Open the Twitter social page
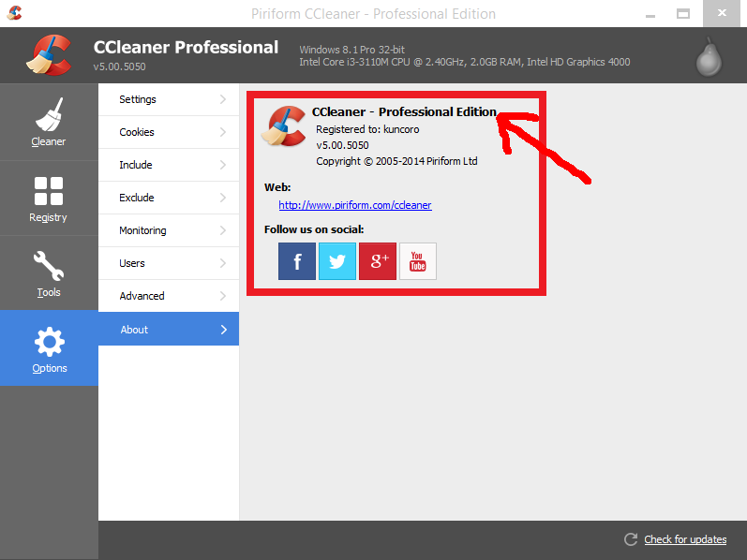This screenshot has width=747, height=560. (337, 261)
